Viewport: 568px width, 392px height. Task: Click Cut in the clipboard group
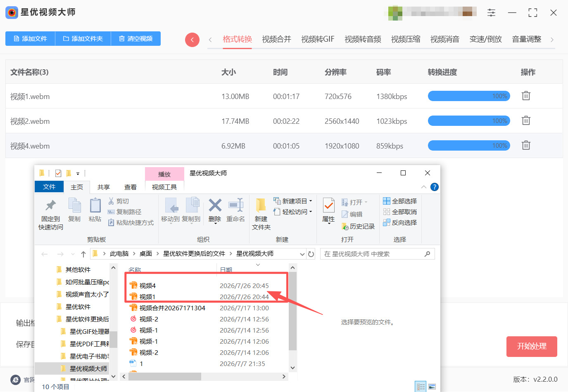[x=119, y=201]
